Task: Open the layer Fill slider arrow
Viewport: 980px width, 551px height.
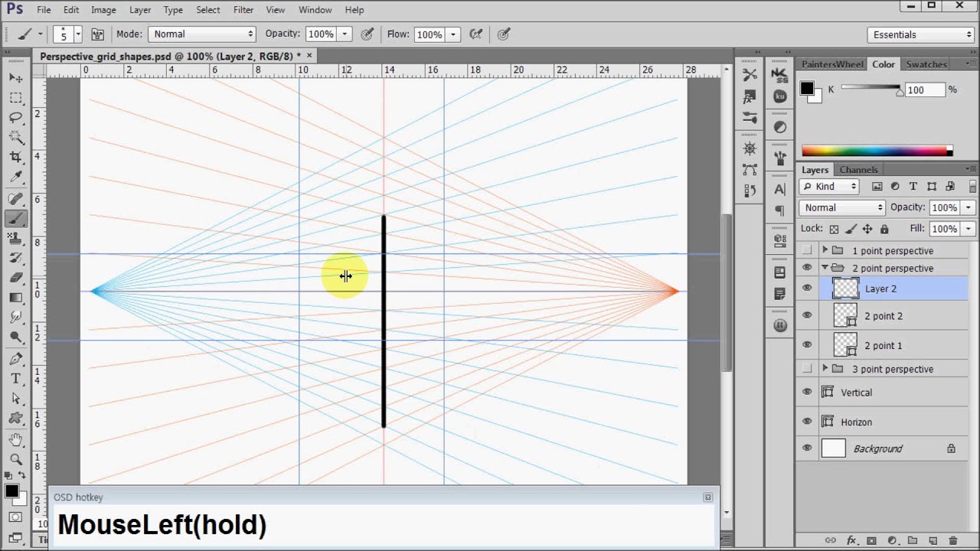Action: 969,229
